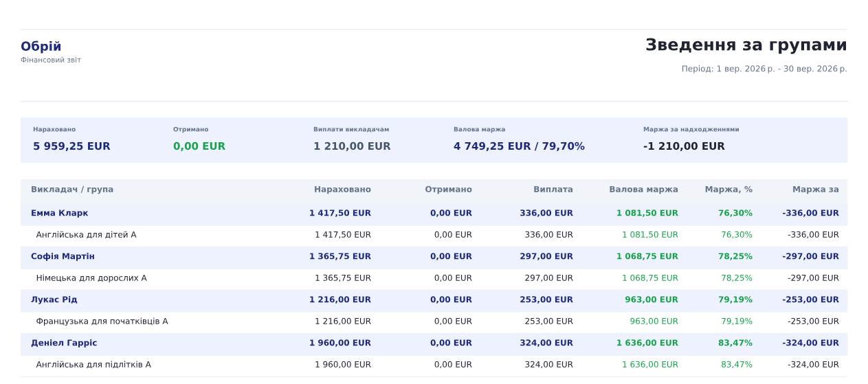This screenshot has width=868, height=384.
Task: Select the Софія Мартін teacher row
Action: (x=434, y=257)
